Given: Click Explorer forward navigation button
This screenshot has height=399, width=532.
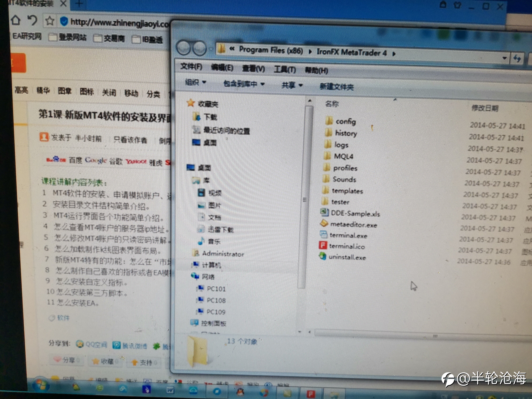Looking at the screenshot, I should [x=200, y=48].
